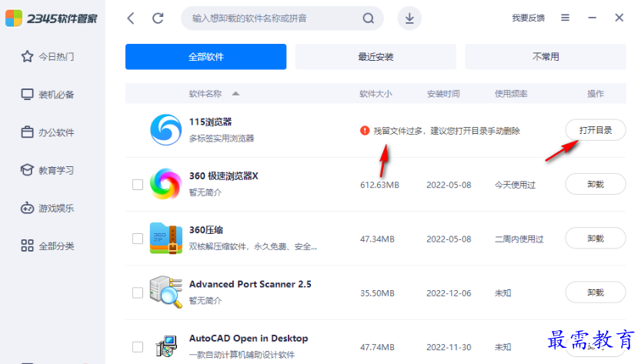641x364 pixels.
Task: Switch to 最近安装 tab
Action: coord(376,56)
